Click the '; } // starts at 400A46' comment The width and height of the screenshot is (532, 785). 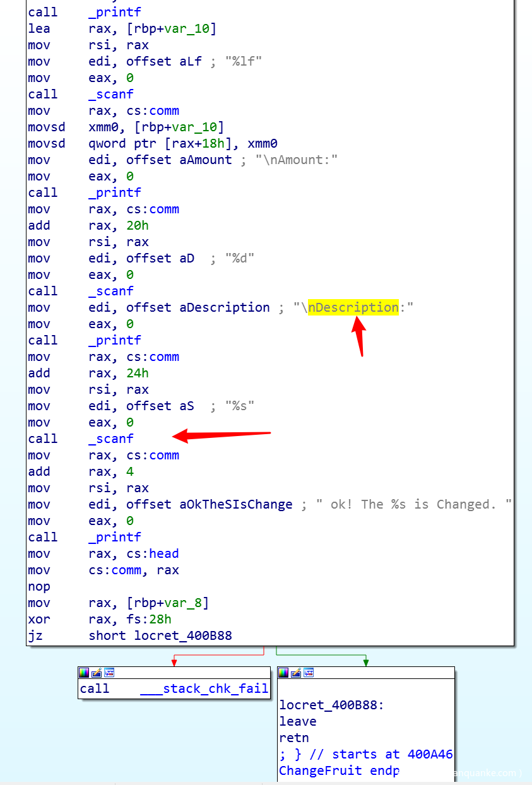pyautogui.click(x=366, y=754)
